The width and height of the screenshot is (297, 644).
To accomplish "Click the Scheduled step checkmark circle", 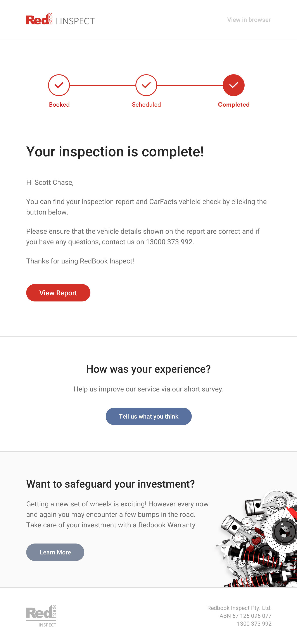I will 146,85.
